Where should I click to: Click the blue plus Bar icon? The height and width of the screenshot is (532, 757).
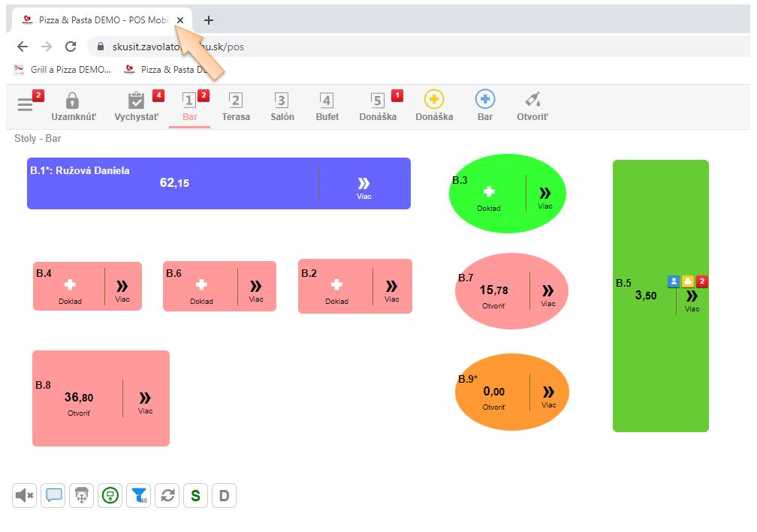[x=485, y=100]
